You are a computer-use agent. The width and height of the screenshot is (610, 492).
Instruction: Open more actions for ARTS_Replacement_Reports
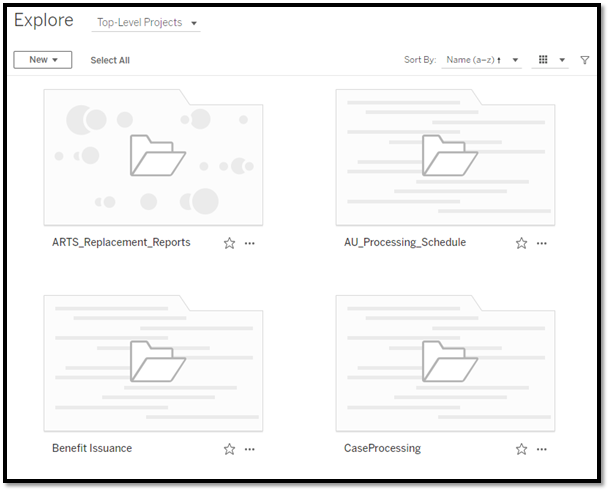pos(249,243)
